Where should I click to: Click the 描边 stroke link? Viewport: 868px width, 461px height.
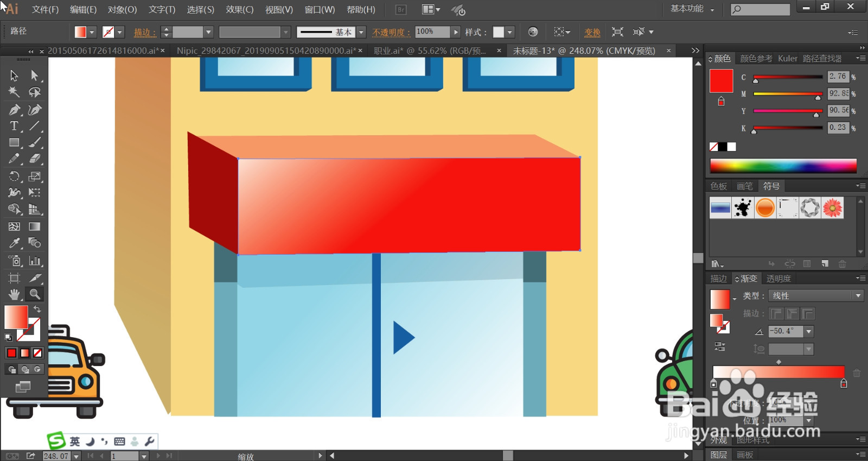point(145,33)
